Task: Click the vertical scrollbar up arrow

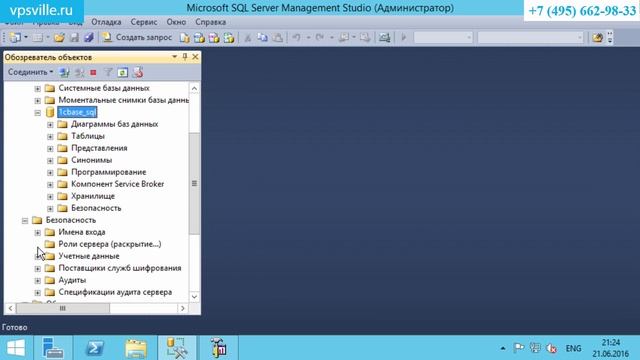Action: (x=194, y=88)
